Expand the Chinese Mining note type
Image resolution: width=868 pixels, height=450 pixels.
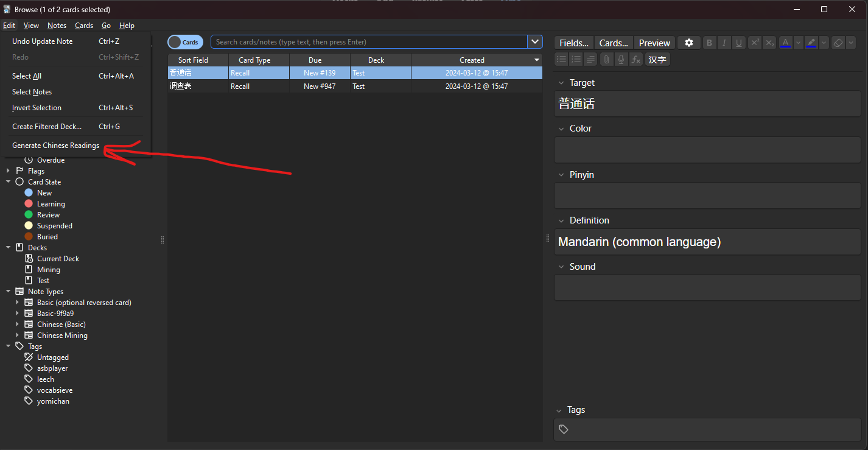[17, 336]
